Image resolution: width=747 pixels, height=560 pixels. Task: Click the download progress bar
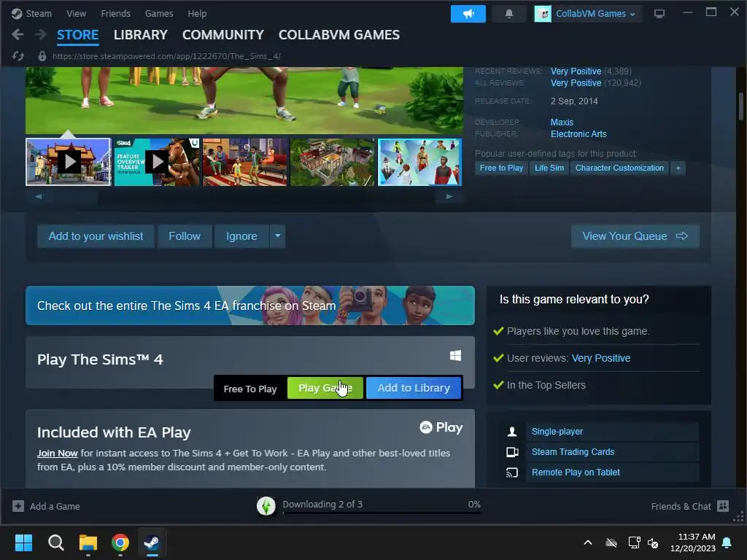pos(382,513)
